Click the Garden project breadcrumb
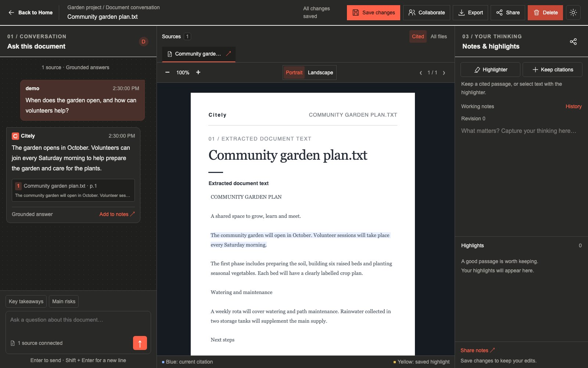The height and width of the screenshot is (368, 588). click(x=84, y=7)
